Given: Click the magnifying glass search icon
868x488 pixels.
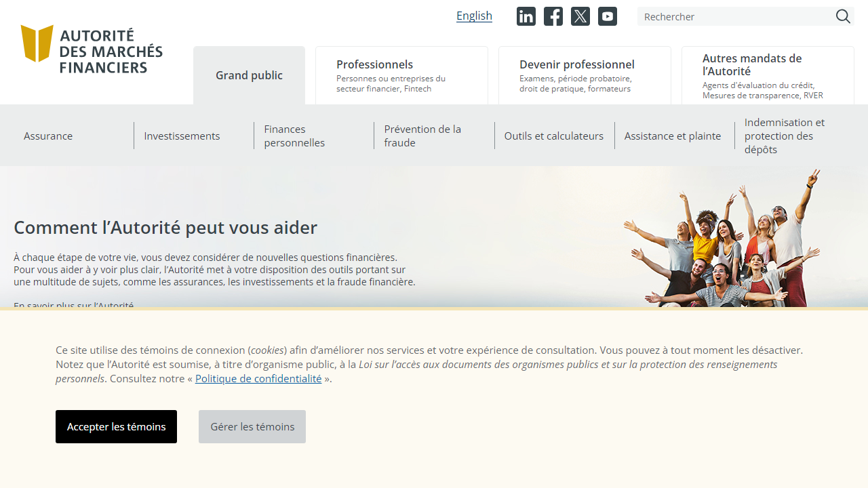Looking at the screenshot, I should tap(843, 16).
